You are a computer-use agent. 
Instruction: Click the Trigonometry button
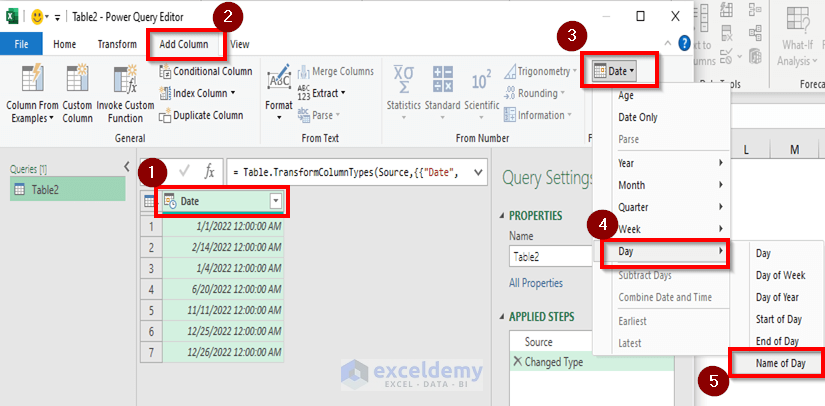pos(540,71)
